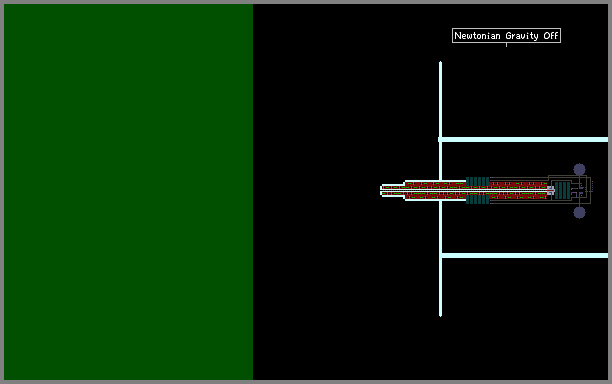The image size is (612, 384).
Task: Click the bottom end of the vertical light-blue wall
Action: point(440,314)
